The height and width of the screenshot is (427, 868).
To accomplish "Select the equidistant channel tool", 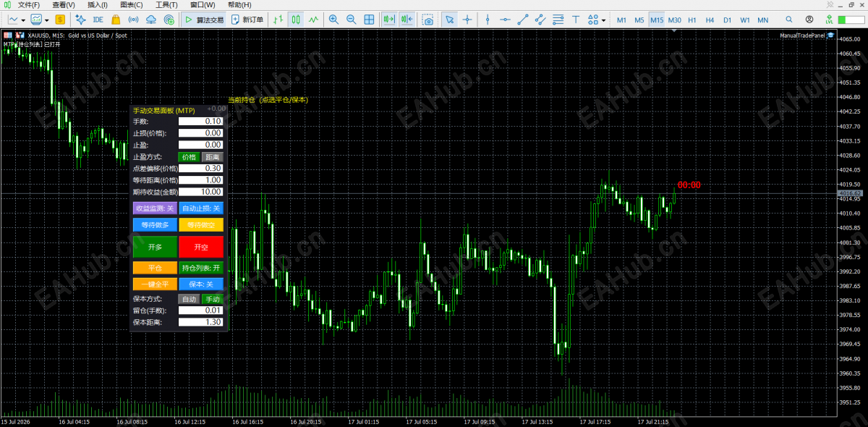I will (540, 20).
